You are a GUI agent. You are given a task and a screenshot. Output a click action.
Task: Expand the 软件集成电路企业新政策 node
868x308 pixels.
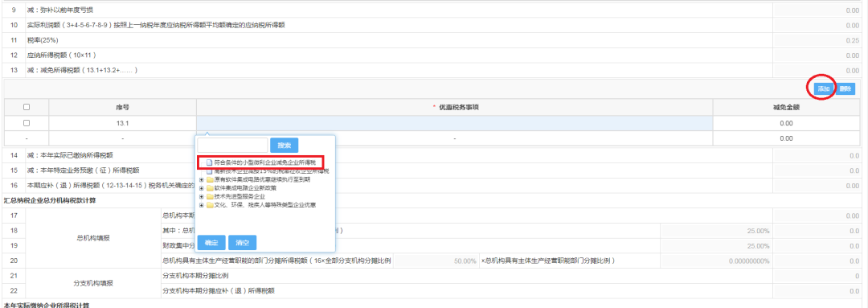click(202, 188)
